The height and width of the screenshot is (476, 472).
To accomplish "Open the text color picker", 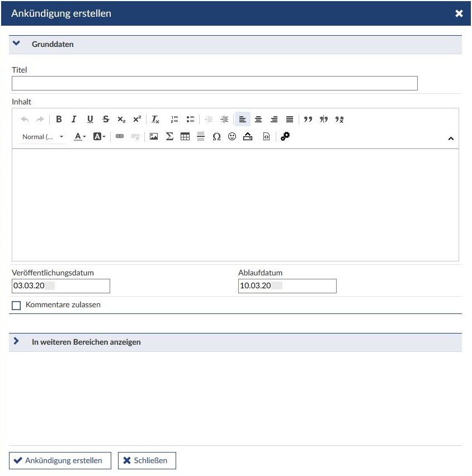I will (x=80, y=136).
